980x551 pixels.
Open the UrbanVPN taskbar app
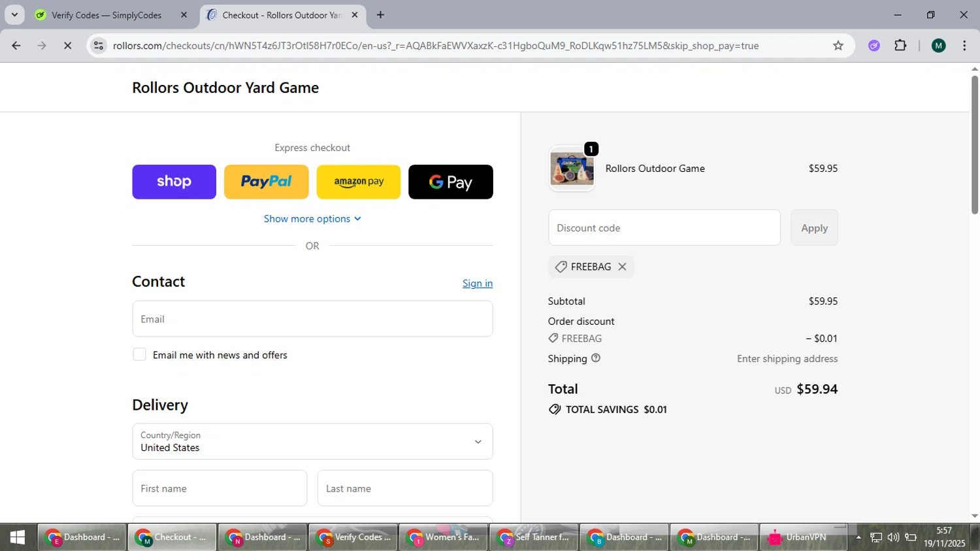(804, 537)
